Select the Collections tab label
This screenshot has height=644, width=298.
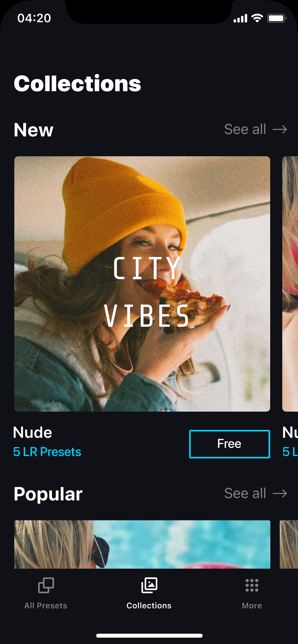(x=149, y=606)
